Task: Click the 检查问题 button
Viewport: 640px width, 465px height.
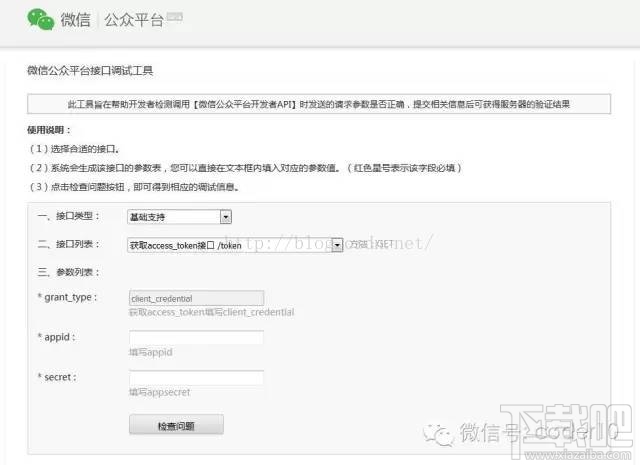Action: 176,425
